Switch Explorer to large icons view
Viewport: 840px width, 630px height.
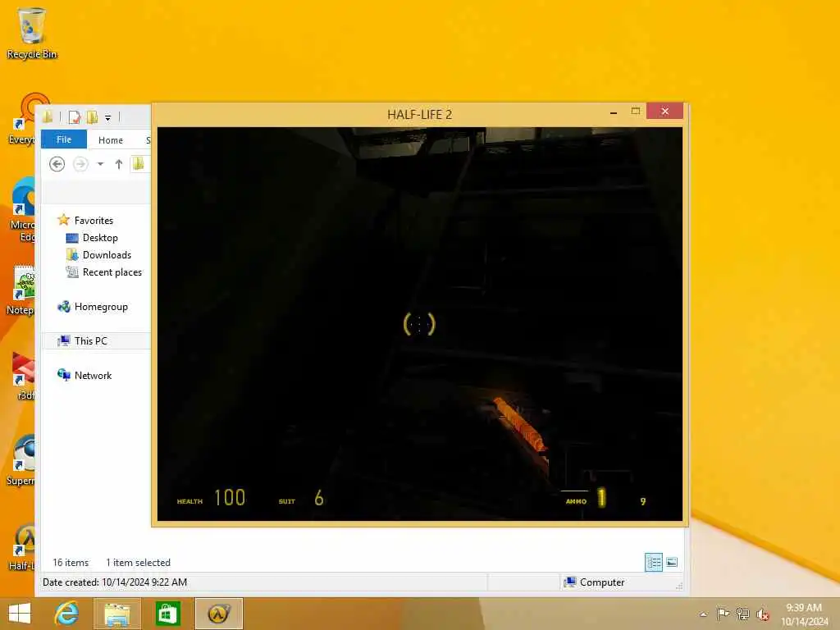672,562
